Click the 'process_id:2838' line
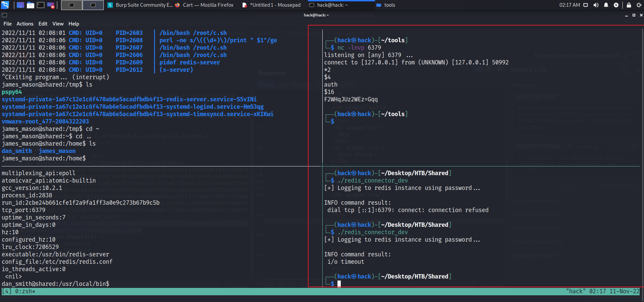The width and height of the screenshot is (644, 302). tap(27, 195)
